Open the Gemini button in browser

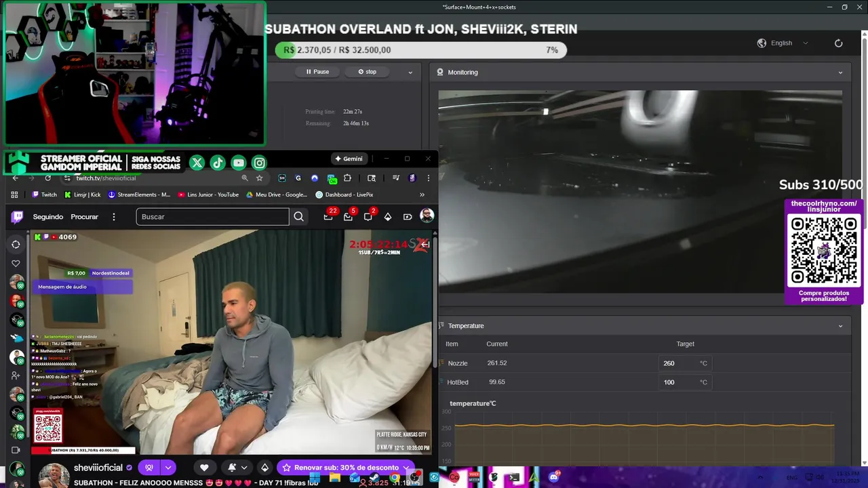(x=349, y=159)
